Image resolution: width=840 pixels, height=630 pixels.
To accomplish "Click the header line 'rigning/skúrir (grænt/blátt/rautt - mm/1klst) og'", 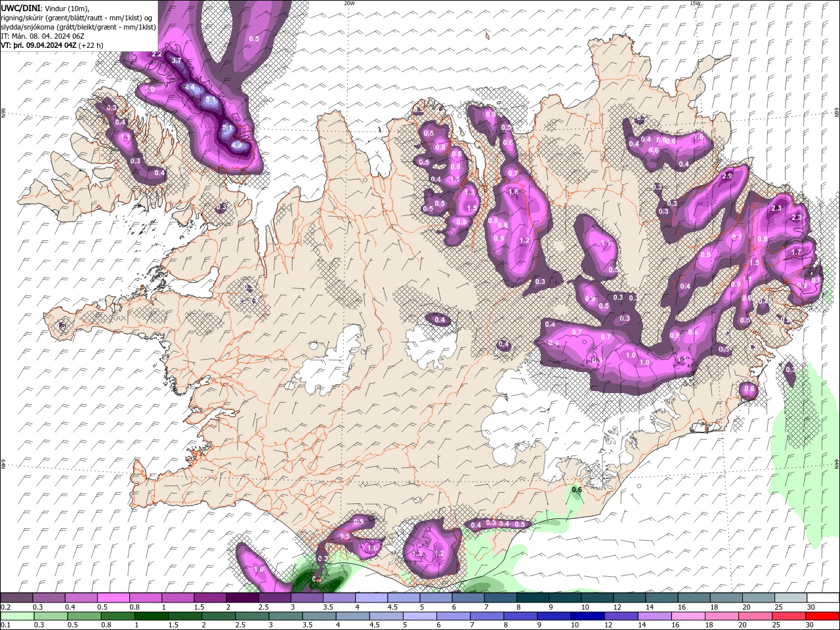I will tap(77, 18).
